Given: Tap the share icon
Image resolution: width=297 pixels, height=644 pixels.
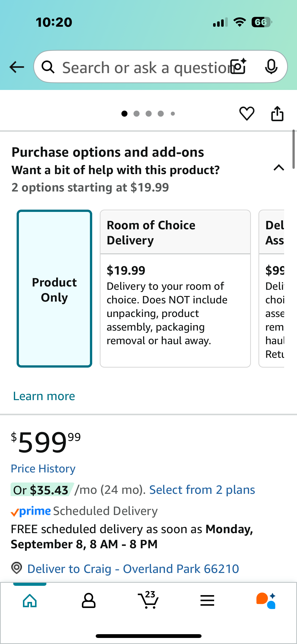Looking at the screenshot, I should tap(277, 114).
